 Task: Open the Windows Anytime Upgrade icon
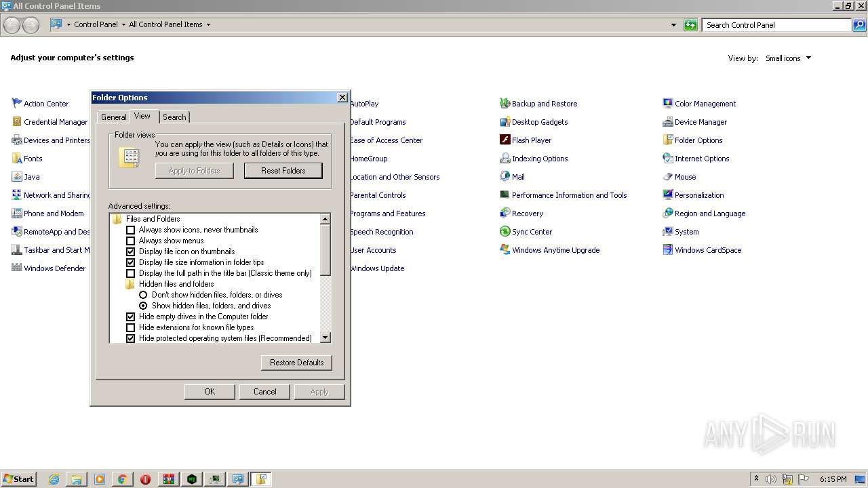505,249
